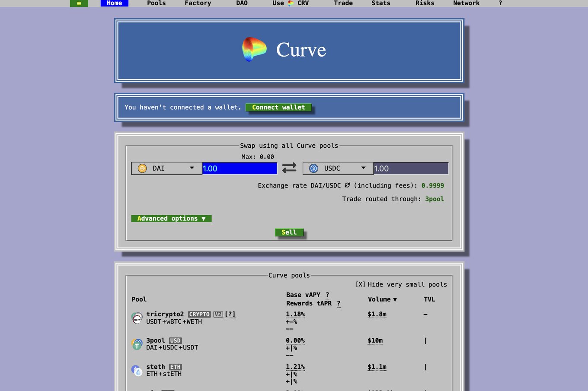Click the DAI coin icon
This screenshot has width=588, height=391.
[x=142, y=168]
